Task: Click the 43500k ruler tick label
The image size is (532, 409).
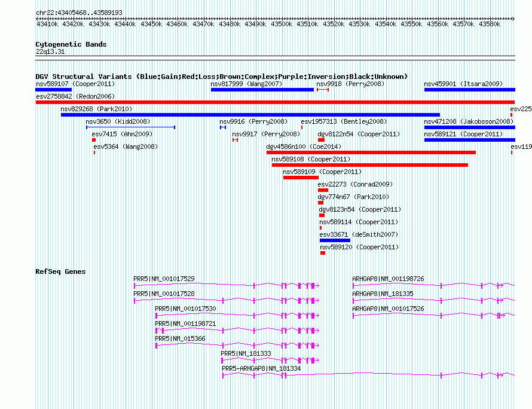Action: (x=282, y=24)
